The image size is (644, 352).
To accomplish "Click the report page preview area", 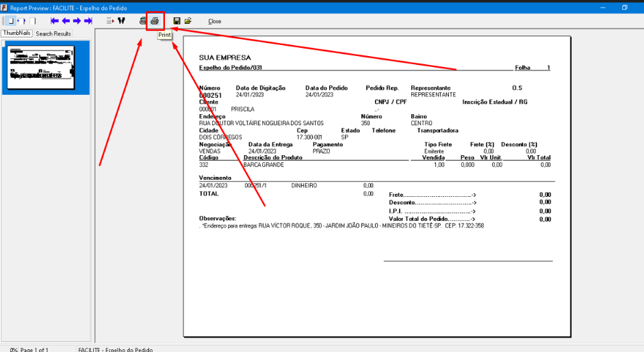I will 376,185.
